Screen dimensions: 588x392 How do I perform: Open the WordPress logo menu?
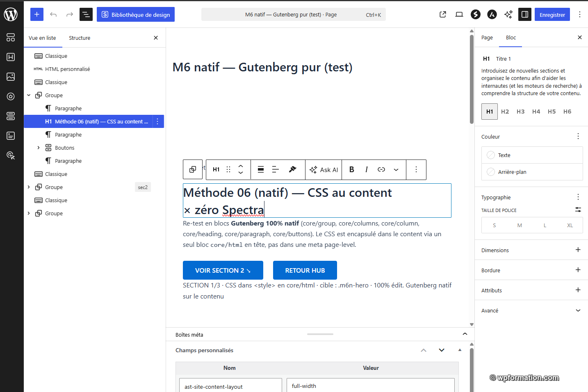point(11,14)
